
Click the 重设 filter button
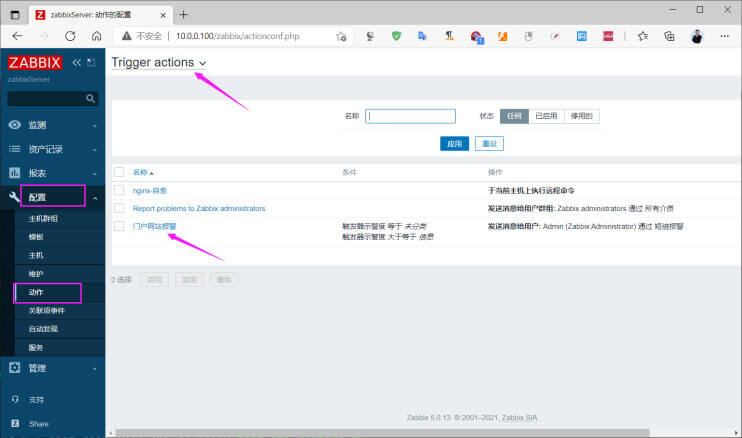tap(489, 144)
